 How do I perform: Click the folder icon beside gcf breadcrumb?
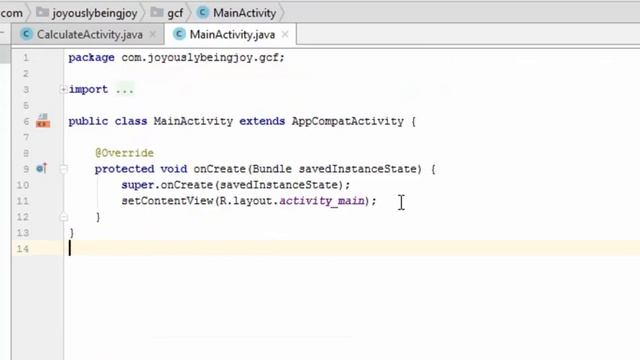(157, 12)
